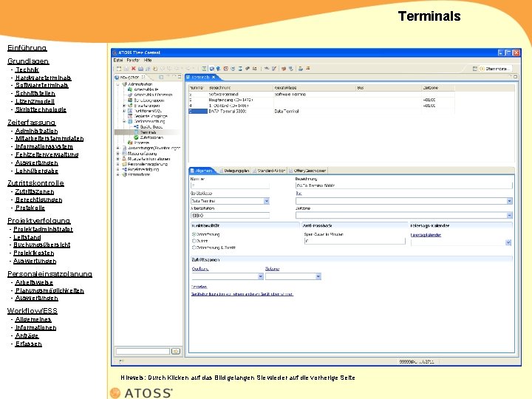Open the Leitstand sidebar link
532x399 pixels.
pyautogui.click(x=27, y=237)
